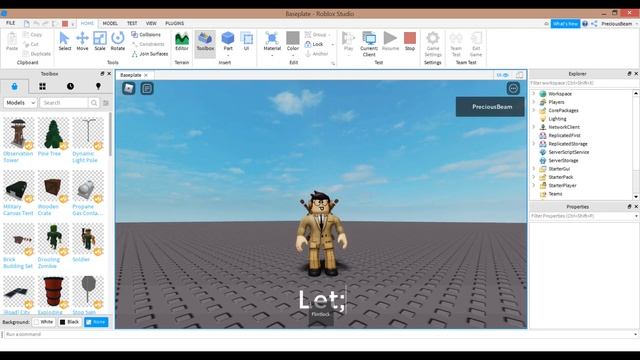Screen dimensions: 640x360
Task: Select the Pine Tree model thumbnail
Action: pos(53,133)
